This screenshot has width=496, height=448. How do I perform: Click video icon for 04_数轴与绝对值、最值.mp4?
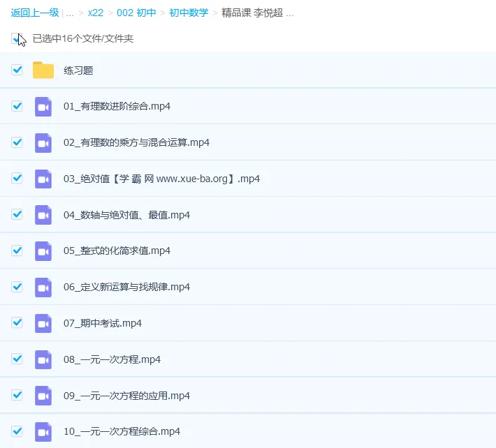coord(43,215)
